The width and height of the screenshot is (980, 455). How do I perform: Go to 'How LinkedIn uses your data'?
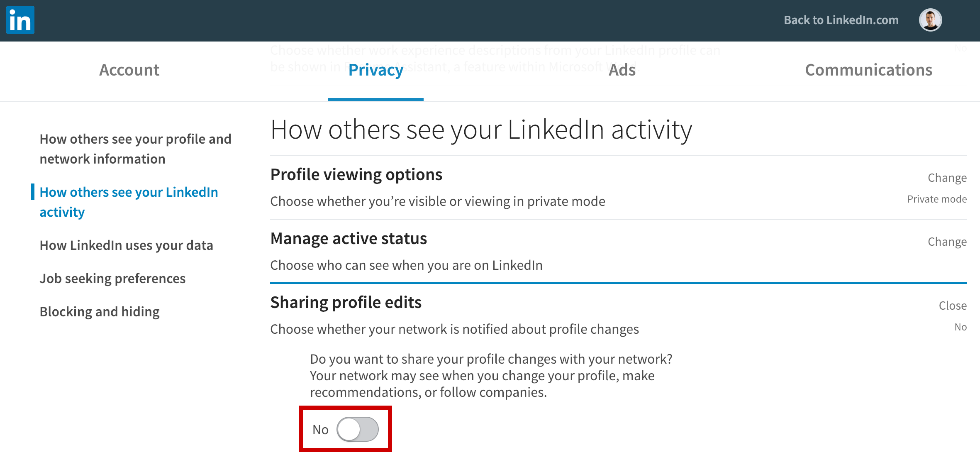click(x=126, y=245)
